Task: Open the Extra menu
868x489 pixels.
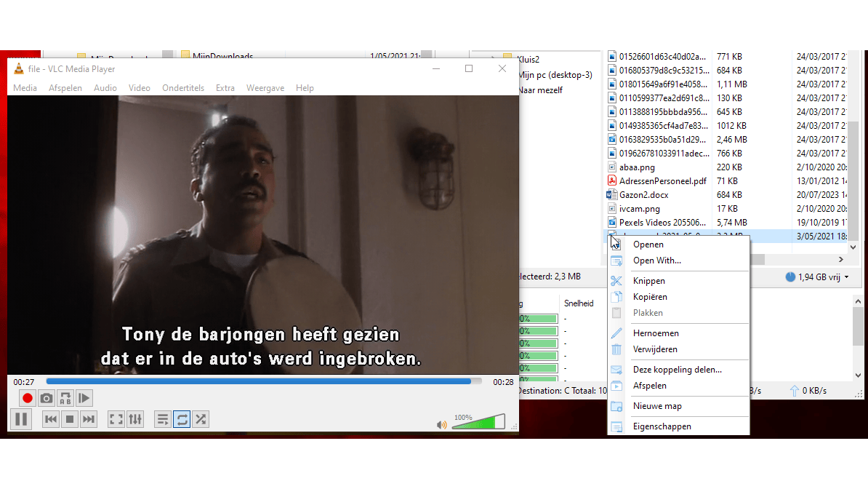Action: pyautogui.click(x=225, y=87)
